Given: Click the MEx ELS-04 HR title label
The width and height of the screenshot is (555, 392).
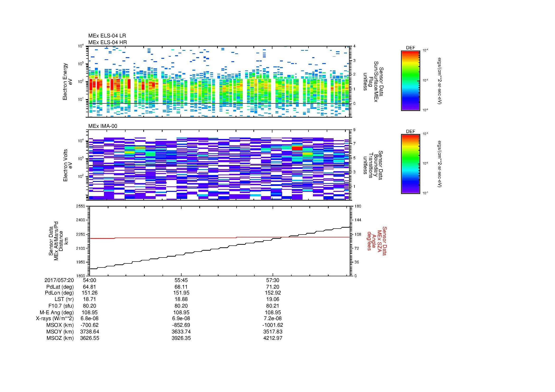Looking at the screenshot, I should coord(107,42).
